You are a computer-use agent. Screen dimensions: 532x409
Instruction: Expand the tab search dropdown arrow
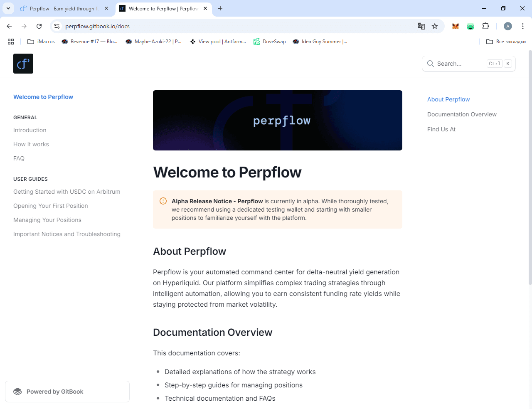click(8, 8)
